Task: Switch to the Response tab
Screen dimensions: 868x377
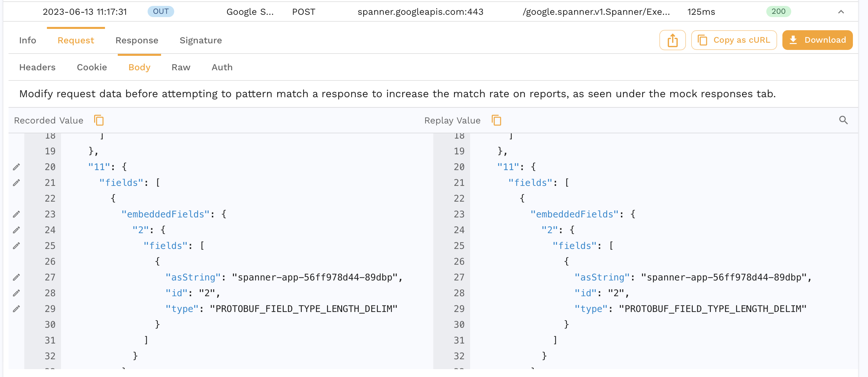Action: (137, 40)
